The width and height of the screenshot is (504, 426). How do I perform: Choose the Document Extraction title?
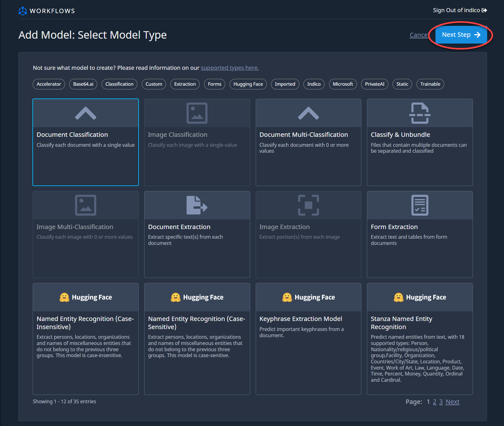tap(179, 227)
